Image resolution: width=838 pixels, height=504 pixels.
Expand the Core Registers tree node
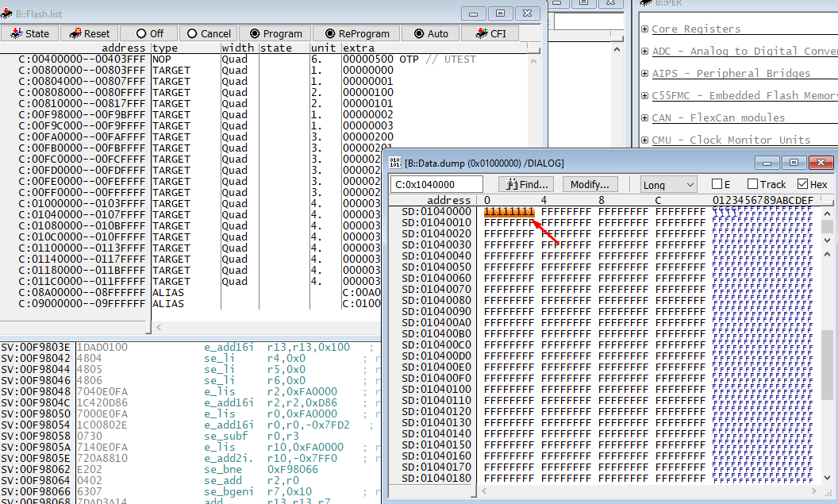645,29
